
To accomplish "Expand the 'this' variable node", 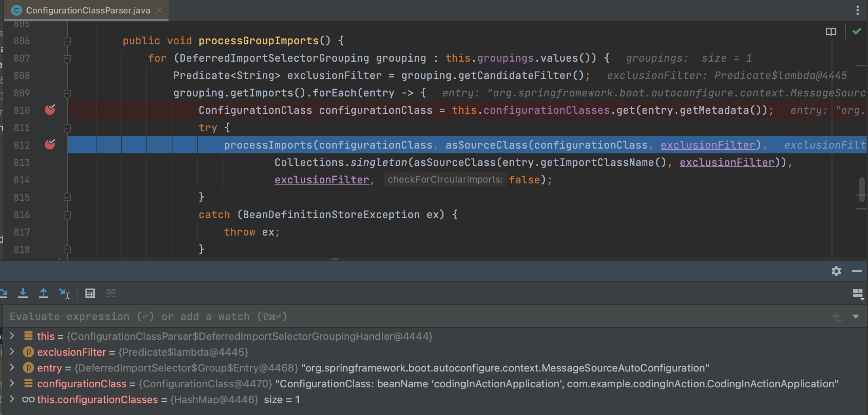I will click(x=12, y=336).
